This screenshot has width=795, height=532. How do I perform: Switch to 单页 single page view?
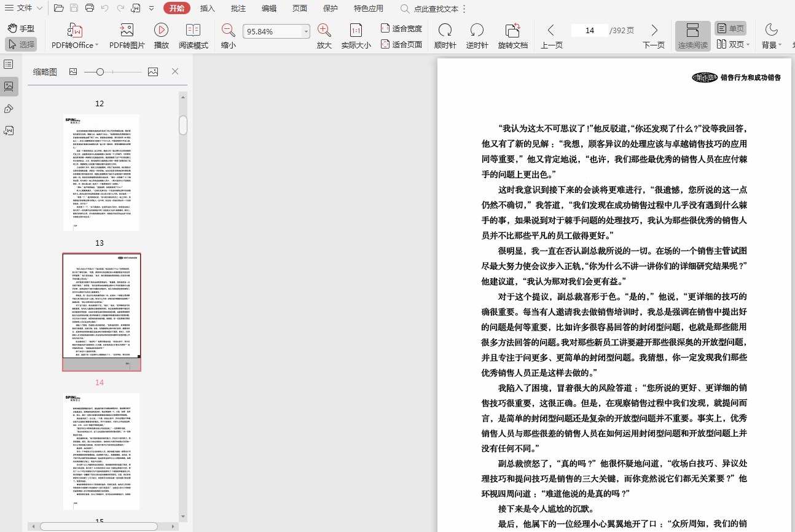click(730, 28)
